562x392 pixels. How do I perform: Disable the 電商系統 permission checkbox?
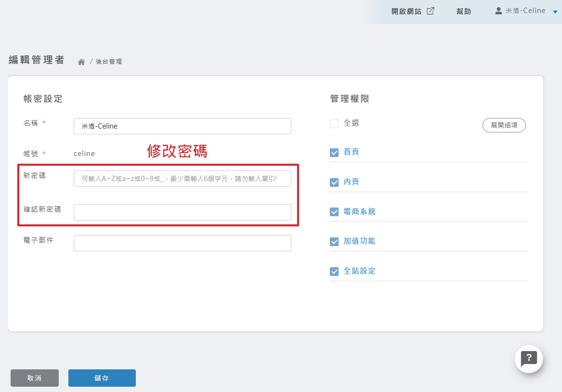(334, 212)
